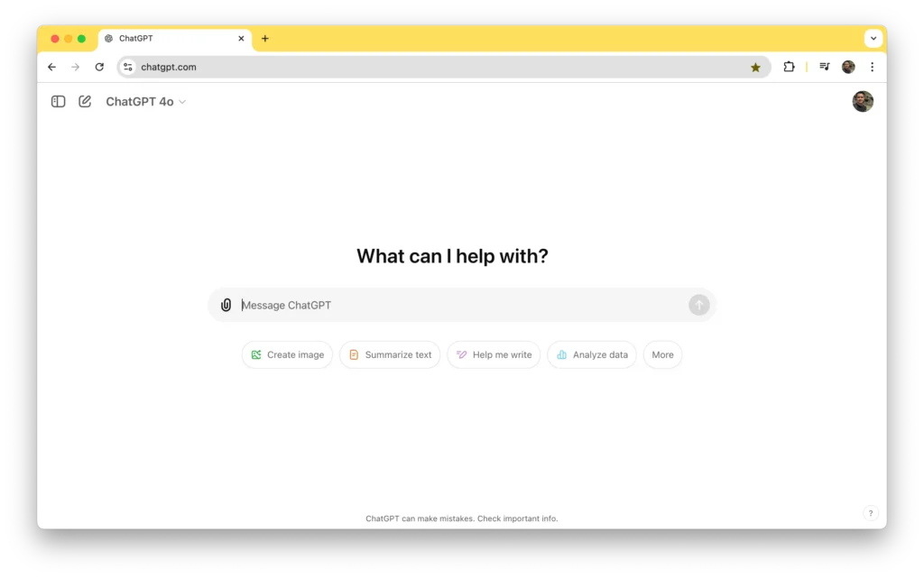Viewport: 924px width, 578px height.
Task: Send the message with the arrow button
Action: point(699,305)
